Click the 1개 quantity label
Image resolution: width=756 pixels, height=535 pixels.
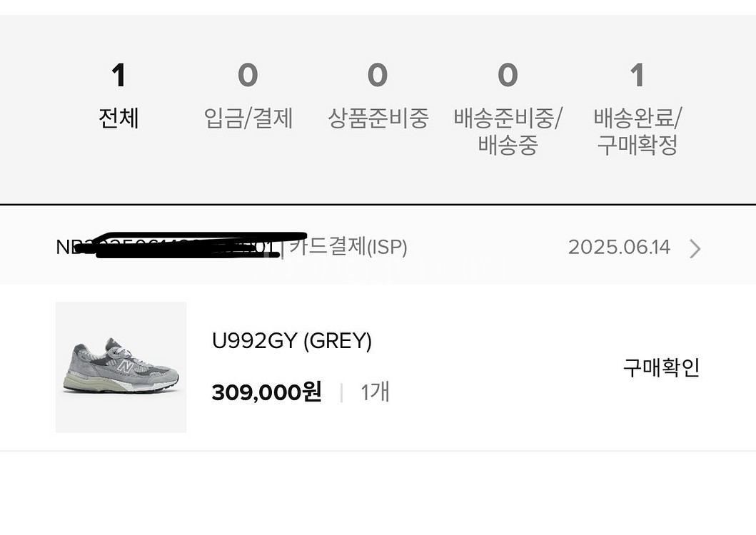coord(375,392)
